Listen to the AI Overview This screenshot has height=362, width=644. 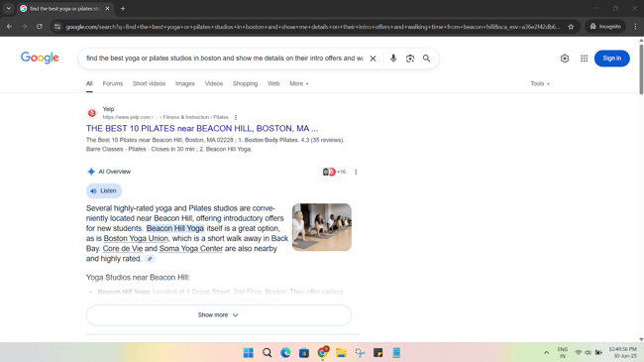[104, 190]
